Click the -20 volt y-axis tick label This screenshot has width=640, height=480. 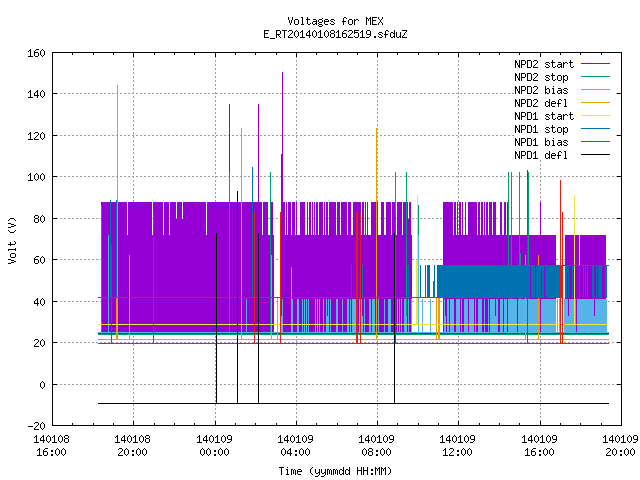(x=36, y=426)
